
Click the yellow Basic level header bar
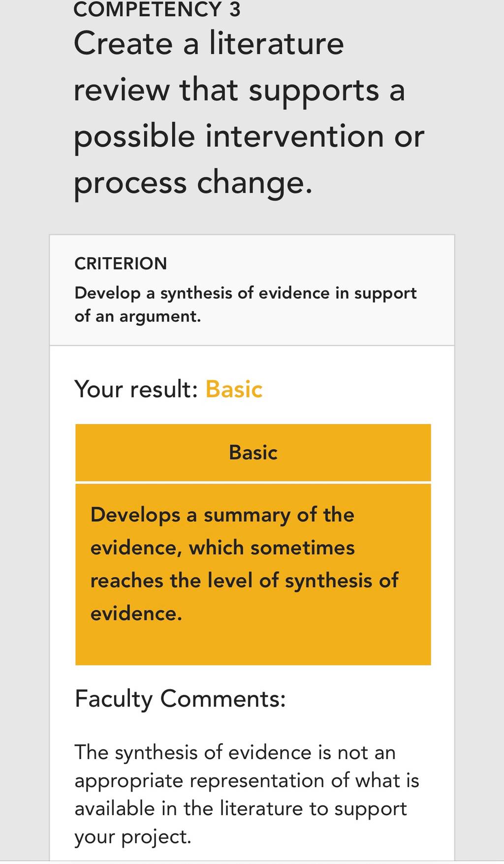253,452
